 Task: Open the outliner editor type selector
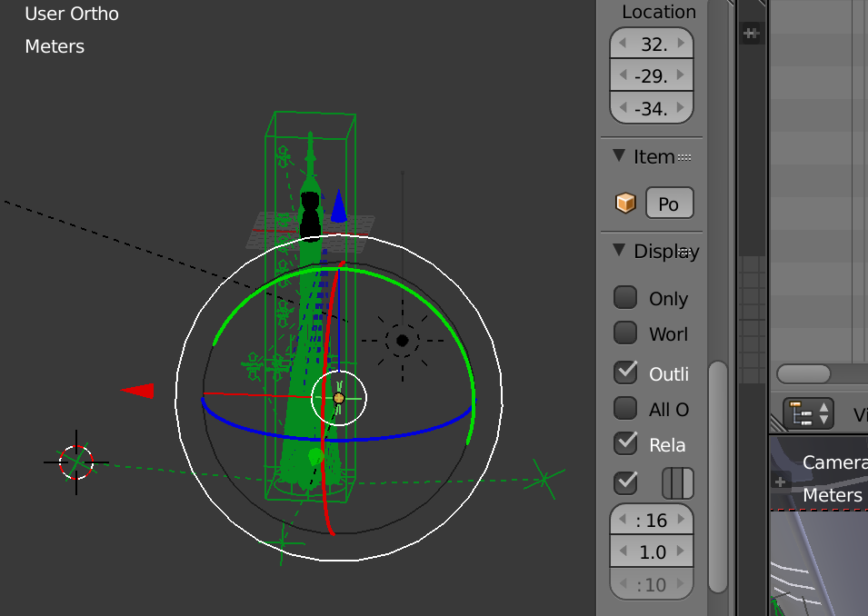[x=809, y=413]
